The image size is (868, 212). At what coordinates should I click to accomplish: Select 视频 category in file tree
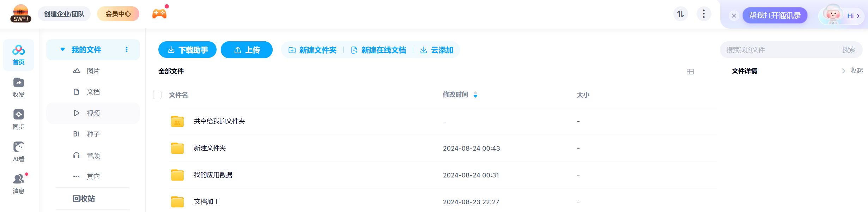click(x=93, y=113)
